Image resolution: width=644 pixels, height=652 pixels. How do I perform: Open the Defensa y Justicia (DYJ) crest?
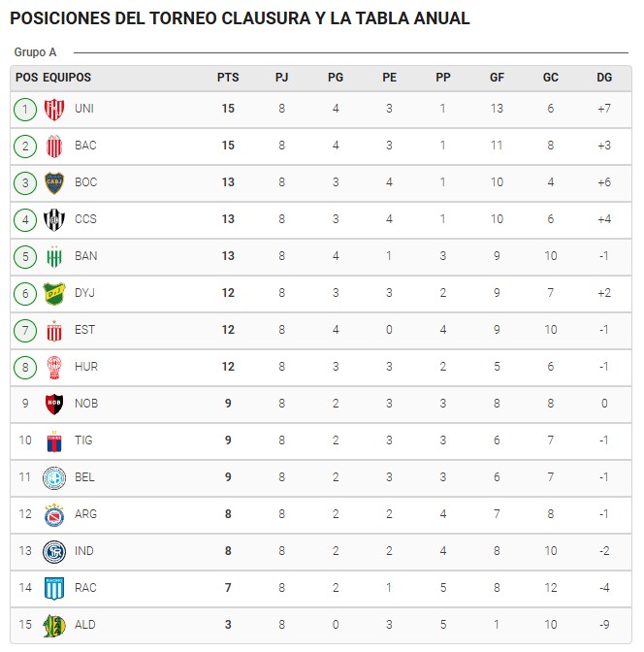[54, 294]
